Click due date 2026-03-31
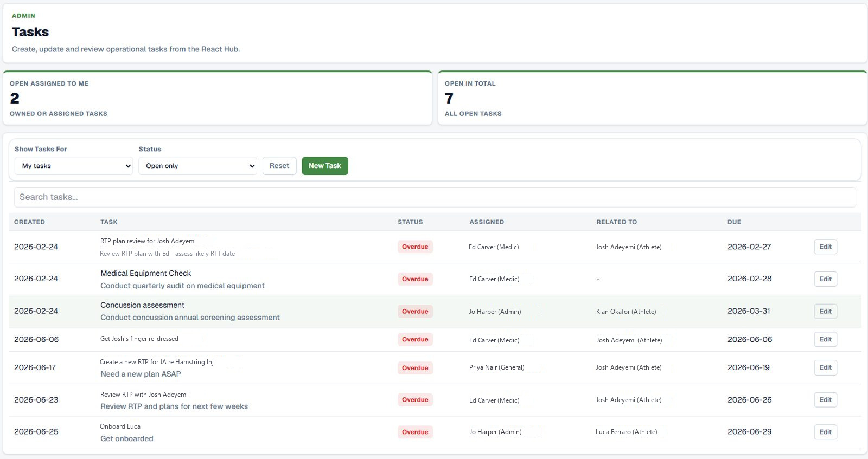This screenshot has width=868, height=459. click(x=749, y=311)
